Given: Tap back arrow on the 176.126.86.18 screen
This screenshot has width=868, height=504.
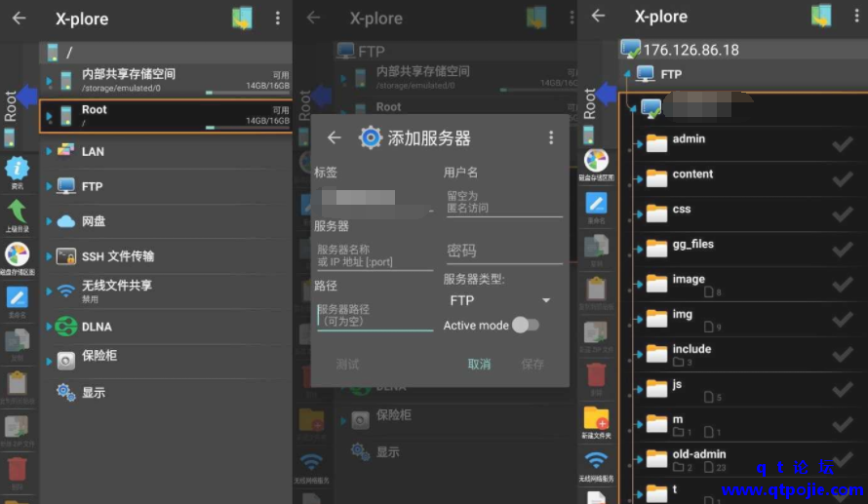Looking at the screenshot, I should 598,16.
